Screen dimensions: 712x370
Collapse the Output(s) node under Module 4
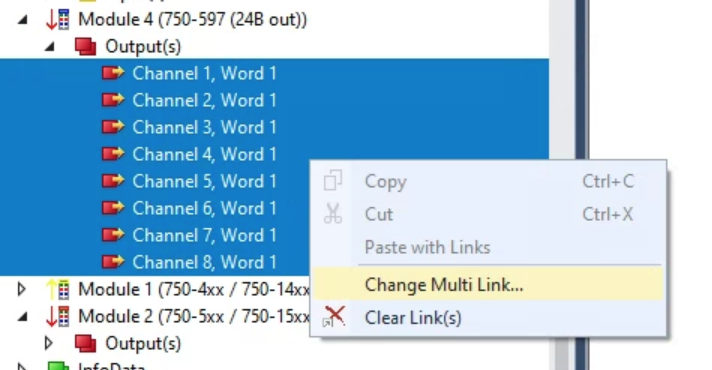49,47
